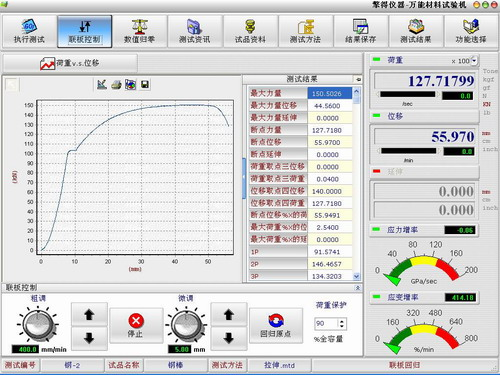Open the x 100 load range dropdown
The width and height of the screenshot is (500, 375).
click(474, 61)
